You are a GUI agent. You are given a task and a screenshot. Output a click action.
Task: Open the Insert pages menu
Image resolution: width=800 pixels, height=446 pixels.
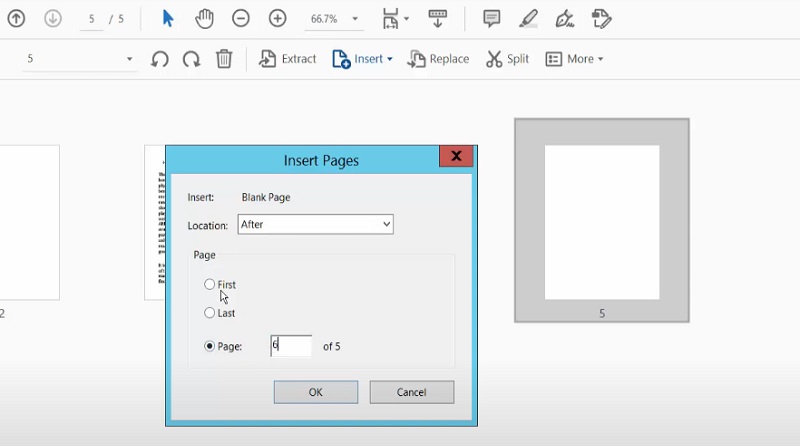pos(362,59)
